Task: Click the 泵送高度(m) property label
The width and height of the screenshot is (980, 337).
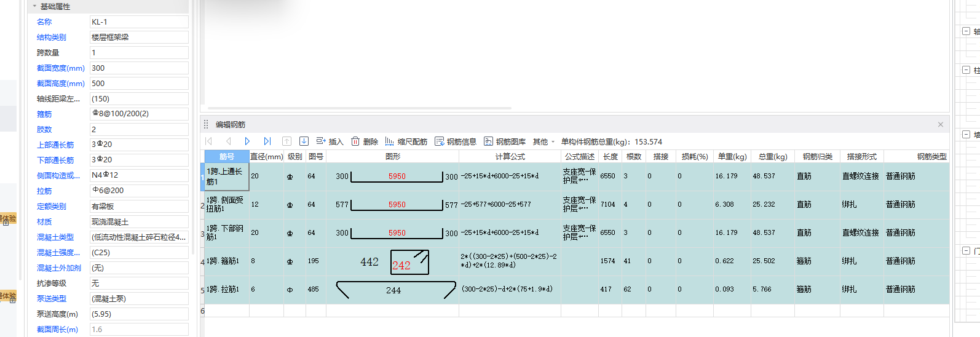Action: coord(57,314)
